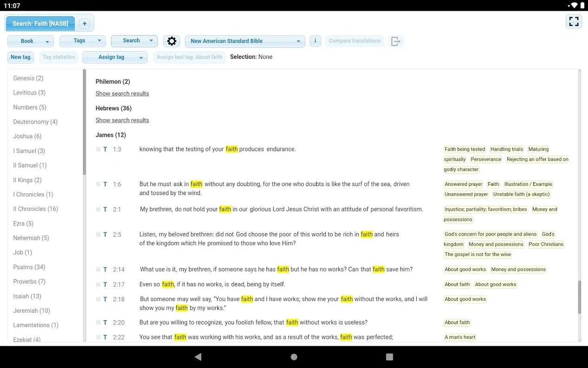Click Assign last tag: About faith
The height and width of the screenshot is (368, 588).
tap(189, 57)
